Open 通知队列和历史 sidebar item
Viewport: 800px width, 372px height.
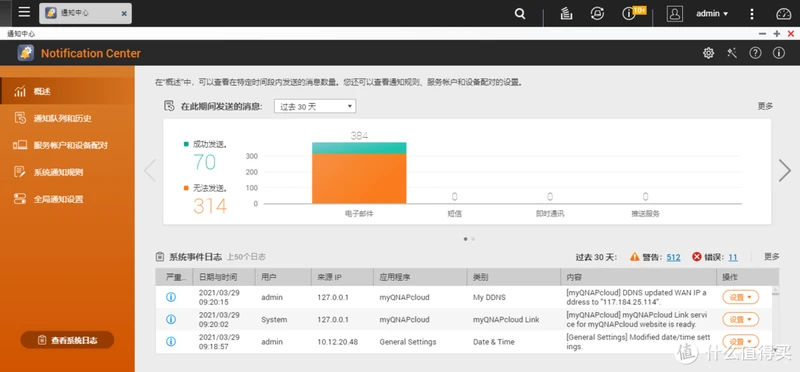[x=67, y=118]
